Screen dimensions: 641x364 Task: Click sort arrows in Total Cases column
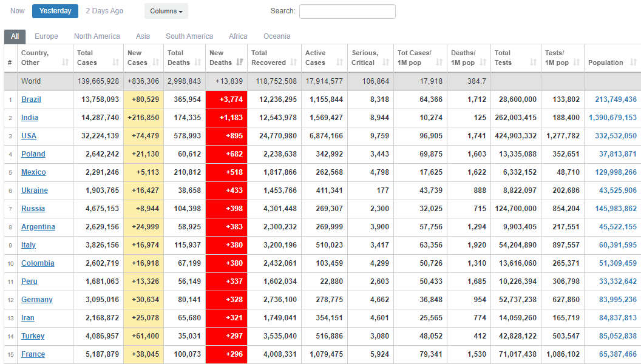116,62
